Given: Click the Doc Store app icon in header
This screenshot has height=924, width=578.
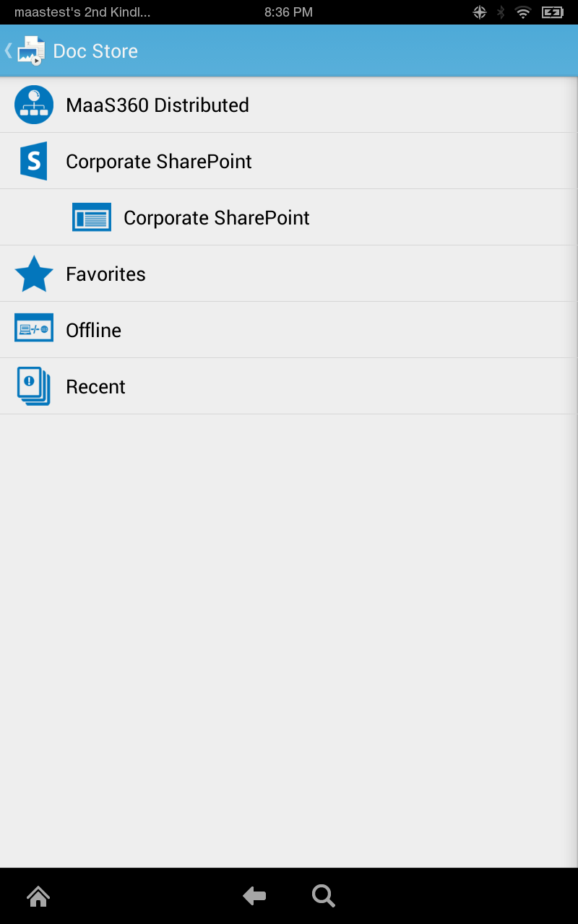Looking at the screenshot, I should 31,51.
